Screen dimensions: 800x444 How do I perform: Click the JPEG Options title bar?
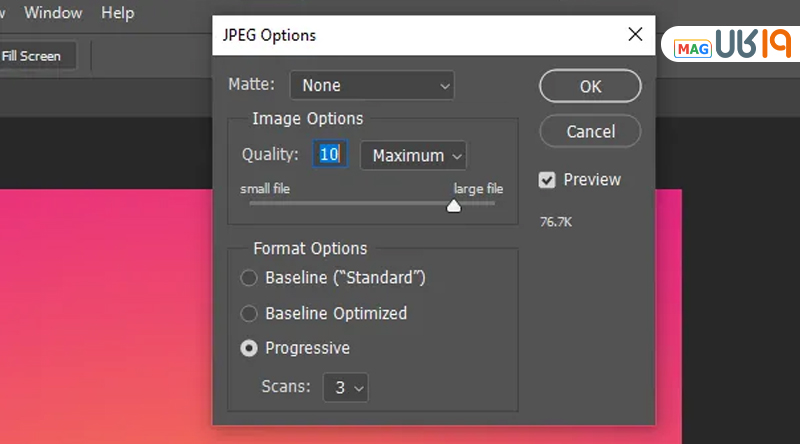(400, 35)
